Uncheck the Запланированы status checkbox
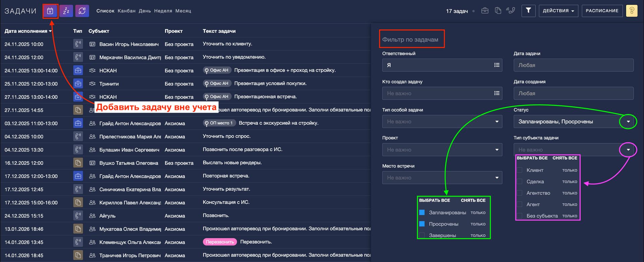The height and width of the screenshot is (262, 644). (422, 212)
